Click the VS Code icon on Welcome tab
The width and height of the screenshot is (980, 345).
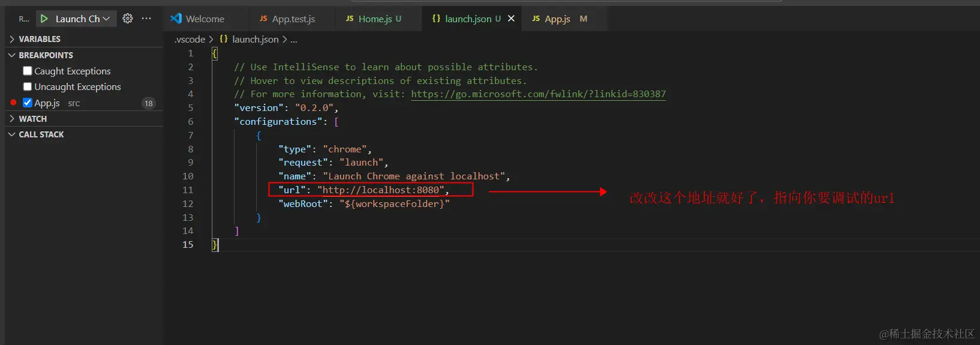pyautogui.click(x=176, y=19)
